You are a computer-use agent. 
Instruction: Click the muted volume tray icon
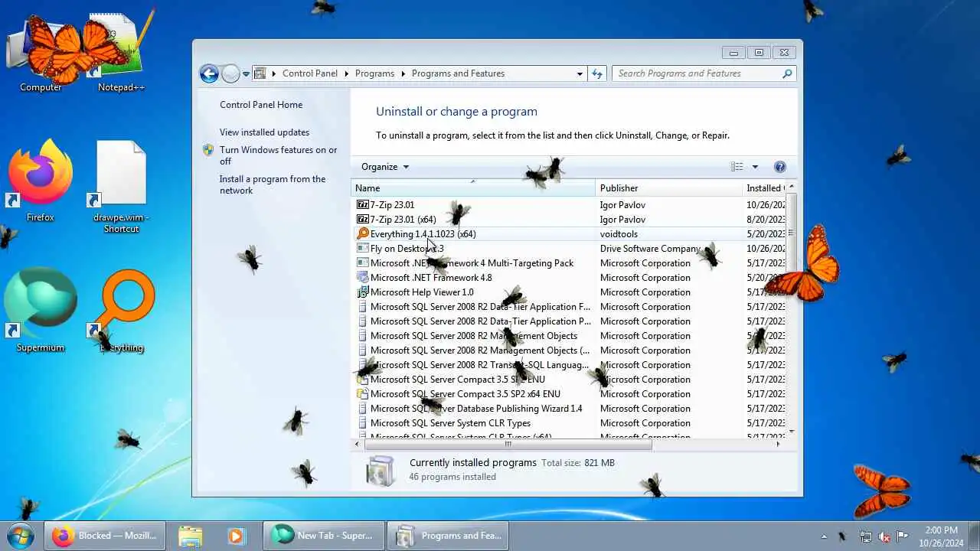[884, 536]
